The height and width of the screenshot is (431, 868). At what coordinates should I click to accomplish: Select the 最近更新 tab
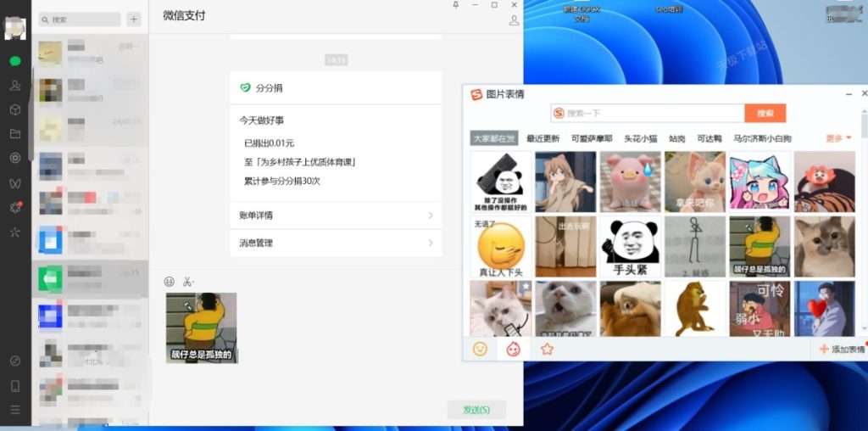point(543,138)
